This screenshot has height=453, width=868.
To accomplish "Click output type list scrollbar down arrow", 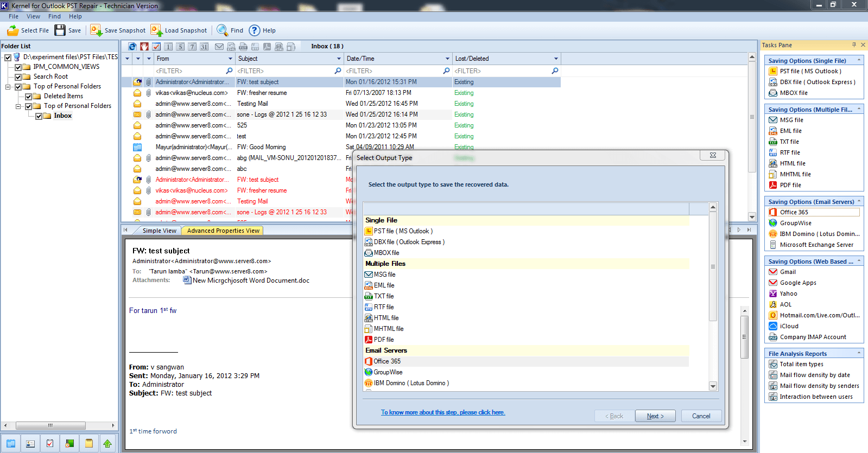I will pyautogui.click(x=713, y=386).
